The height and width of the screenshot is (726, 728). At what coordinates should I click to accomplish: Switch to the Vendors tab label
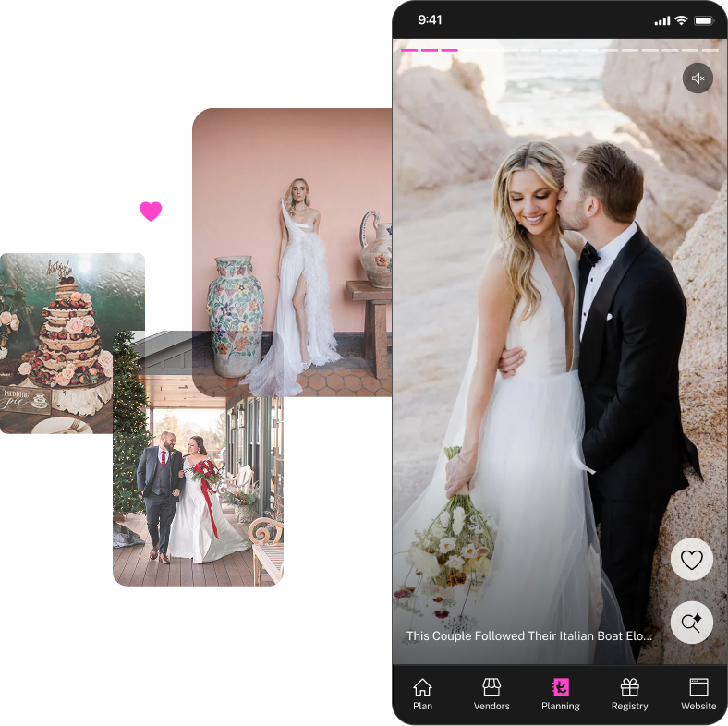[x=491, y=706]
